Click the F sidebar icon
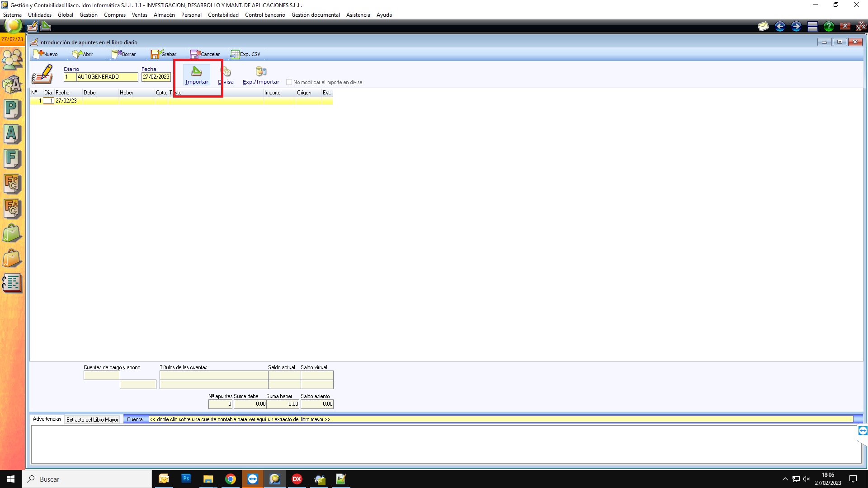This screenshot has height=488, width=868. click(12, 159)
